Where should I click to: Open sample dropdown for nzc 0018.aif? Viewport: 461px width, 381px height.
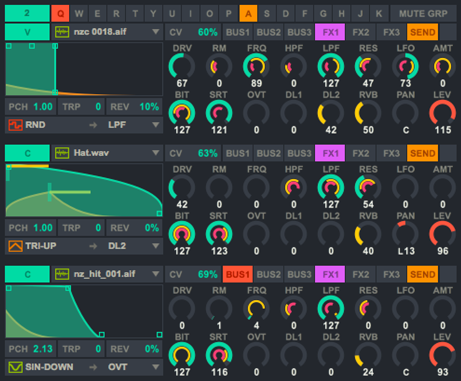tap(155, 32)
